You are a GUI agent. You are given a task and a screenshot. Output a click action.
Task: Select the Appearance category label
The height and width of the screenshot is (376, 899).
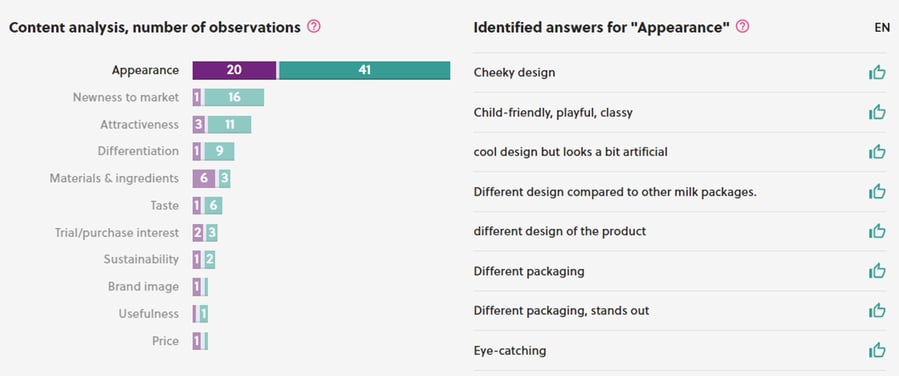[145, 70]
